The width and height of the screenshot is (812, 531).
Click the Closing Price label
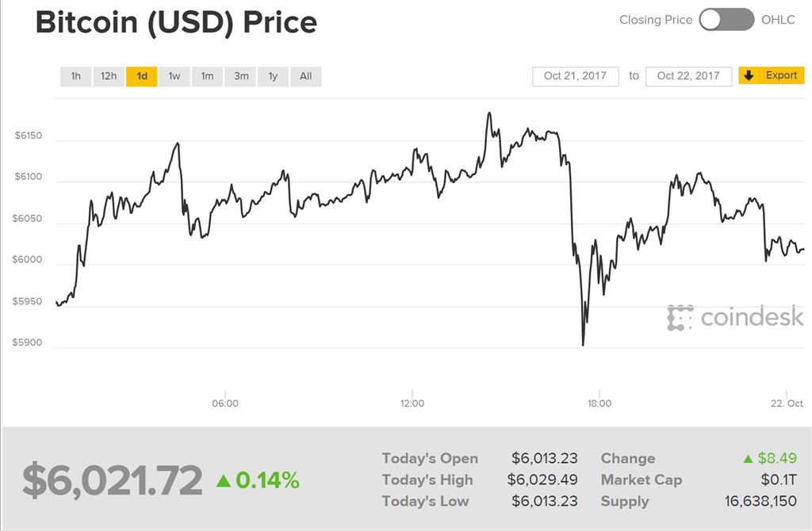[x=655, y=20]
